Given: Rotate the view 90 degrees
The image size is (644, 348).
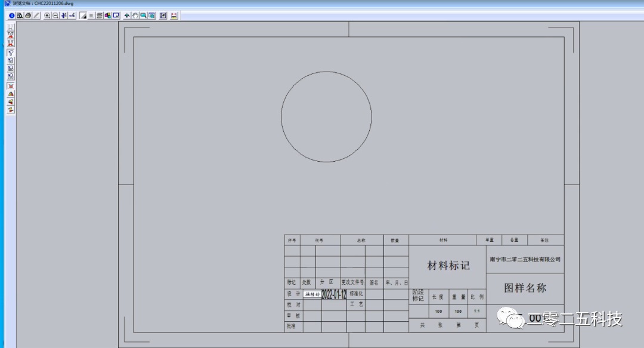Looking at the screenshot, I should (11, 60).
